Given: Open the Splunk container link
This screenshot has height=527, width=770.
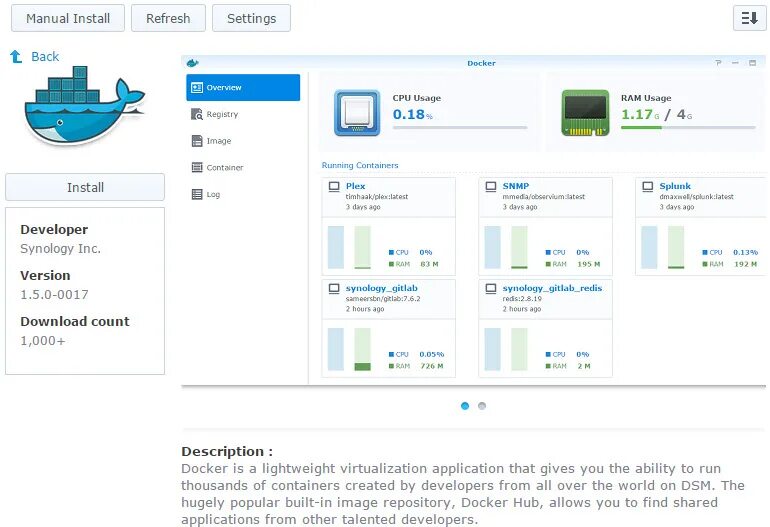Looking at the screenshot, I should [675, 186].
